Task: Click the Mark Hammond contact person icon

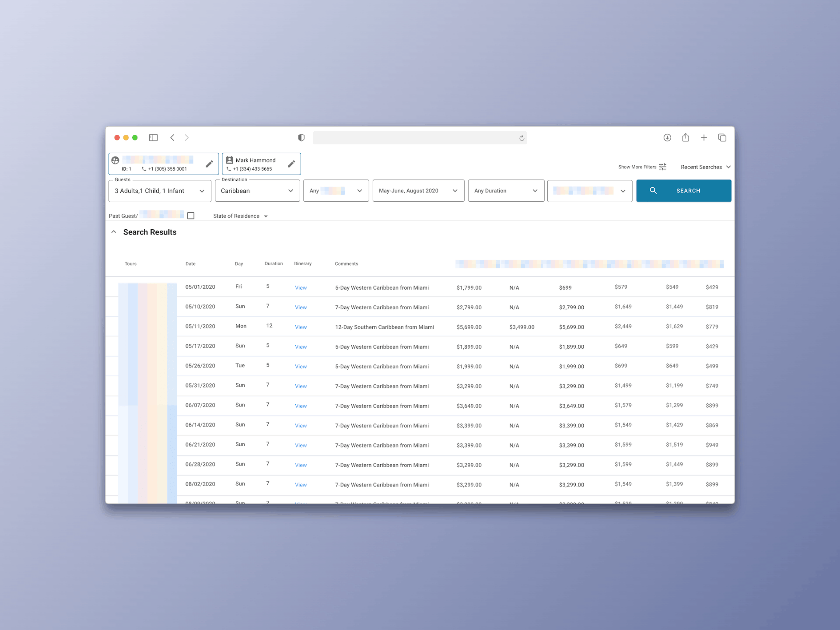Action: pyautogui.click(x=229, y=160)
